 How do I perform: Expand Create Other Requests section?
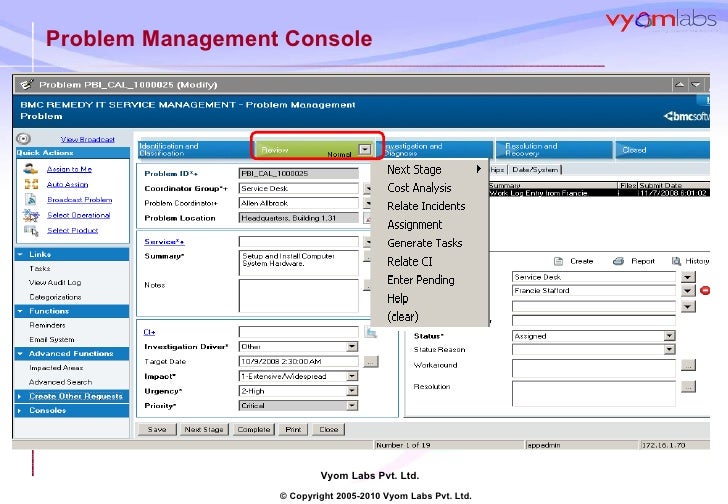pos(20,396)
